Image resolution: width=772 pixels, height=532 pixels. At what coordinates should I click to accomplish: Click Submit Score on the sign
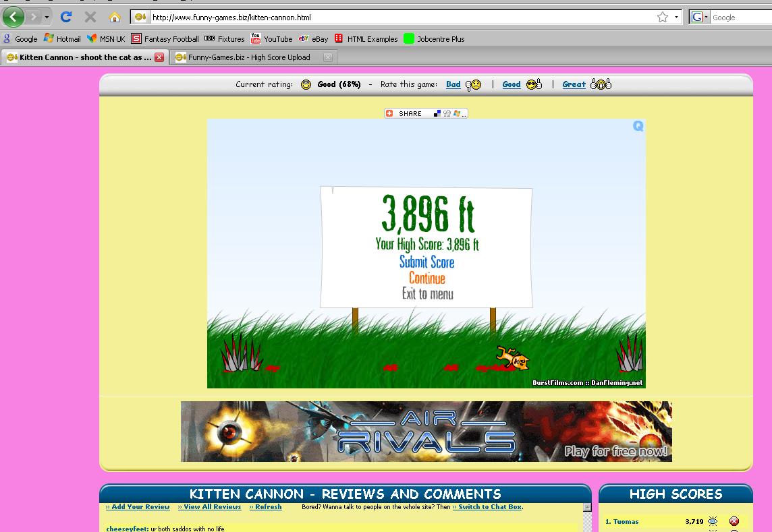pos(426,262)
